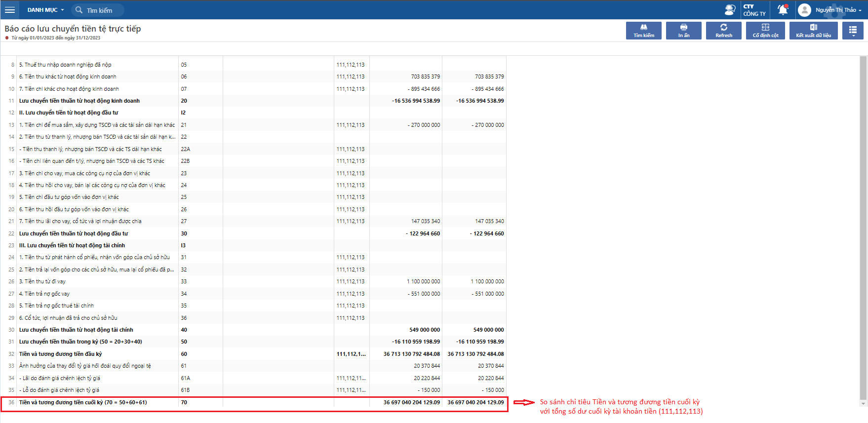Click the top bar Tìm kiếm search field
Image resolution: width=868 pixels, height=423 pixels.
tap(99, 10)
